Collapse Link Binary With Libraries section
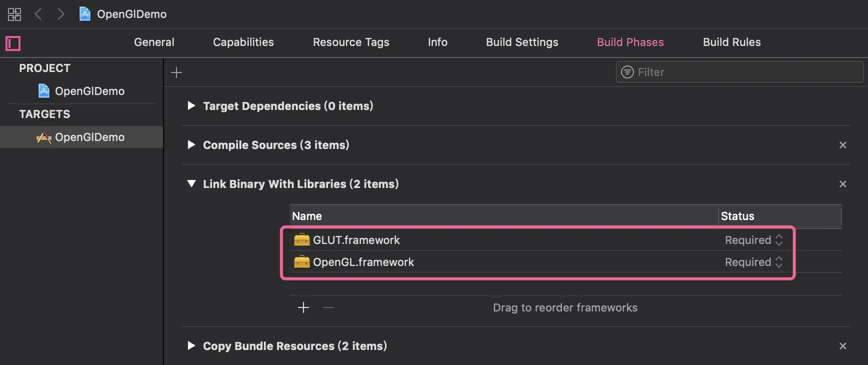Viewport: 868px width, 365px height. tap(191, 183)
